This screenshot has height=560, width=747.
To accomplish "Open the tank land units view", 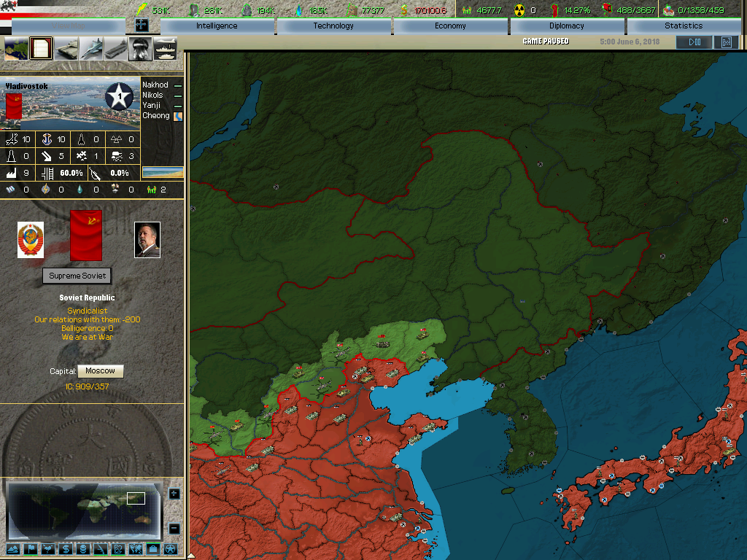I will (66, 49).
